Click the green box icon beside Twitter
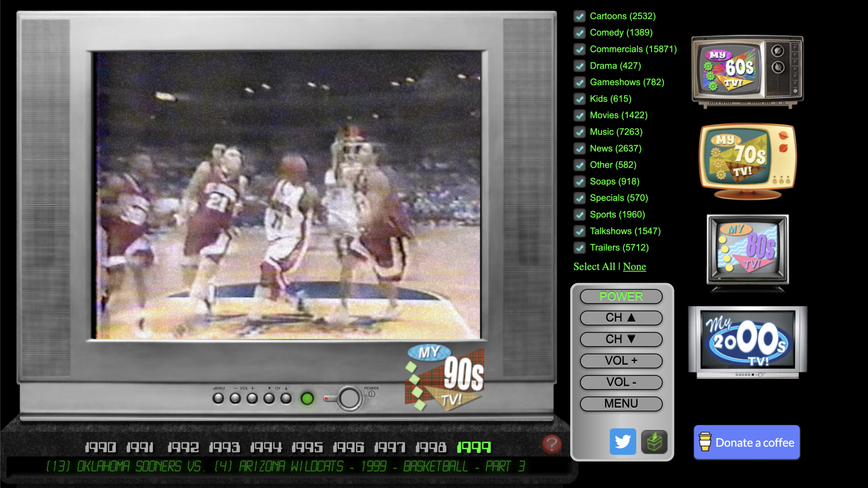This screenshot has height=488, width=868. tap(654, 442)
